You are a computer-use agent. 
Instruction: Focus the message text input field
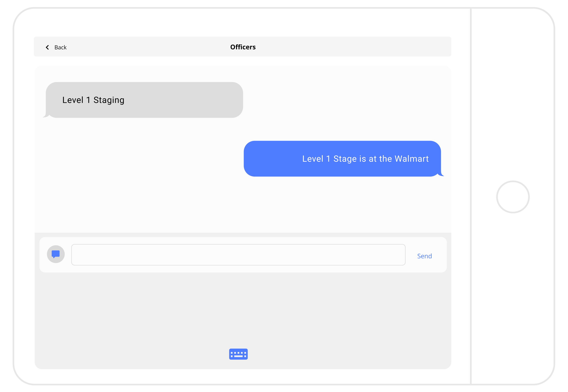(x=238, y=255)
